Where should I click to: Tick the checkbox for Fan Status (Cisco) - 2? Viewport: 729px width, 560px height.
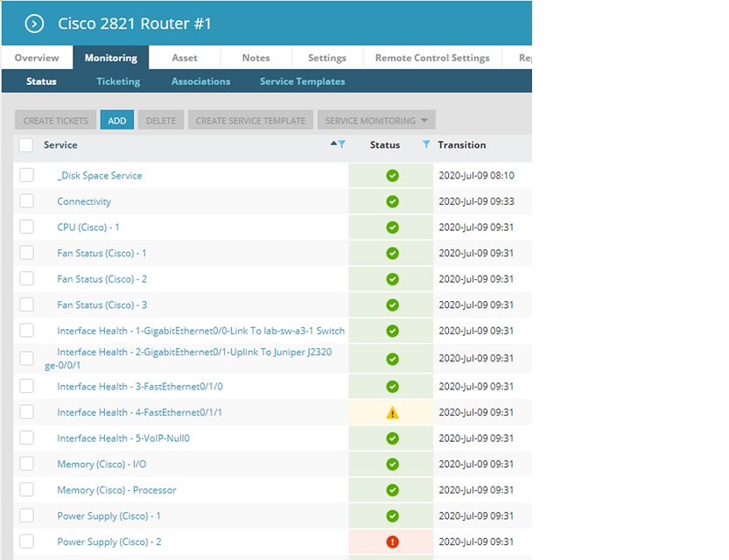pyautogui.click(x=26, y=279)
